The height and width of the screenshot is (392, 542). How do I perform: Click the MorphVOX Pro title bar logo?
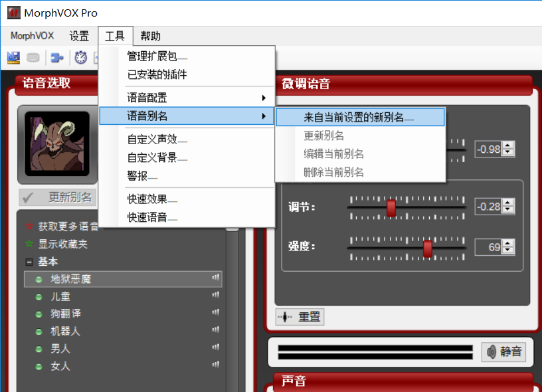(x=14, y=13)
